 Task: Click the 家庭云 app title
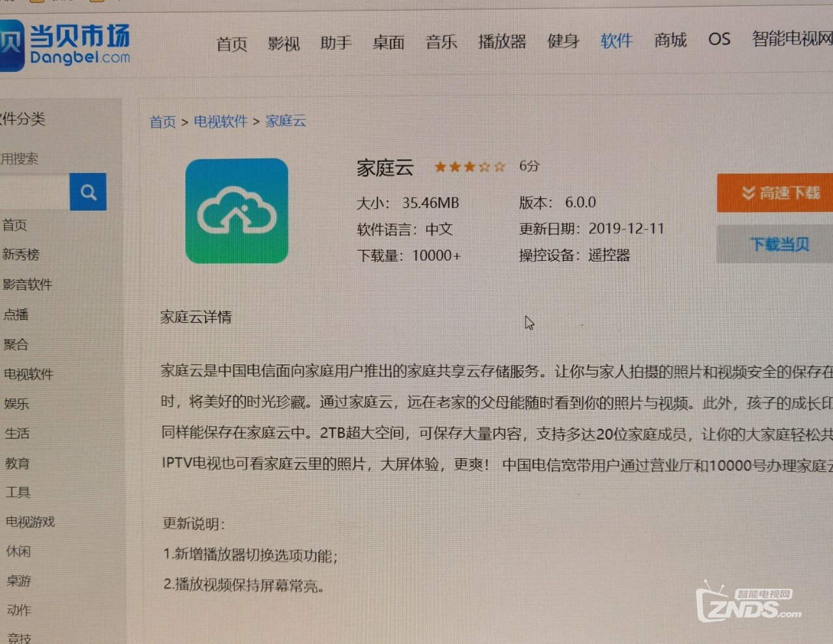(385, 168)
